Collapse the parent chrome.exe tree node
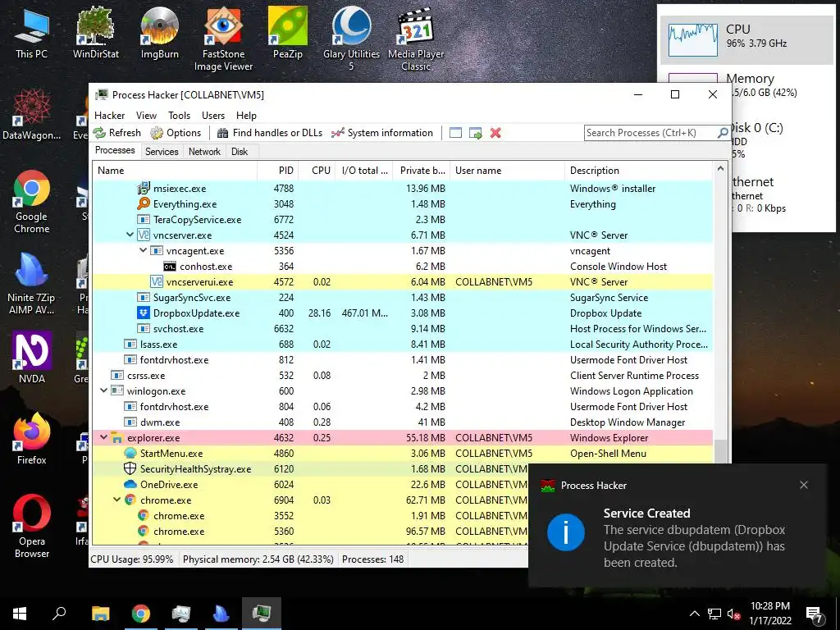840x630 pixels. pyautogui.click(x=116, y=500)
